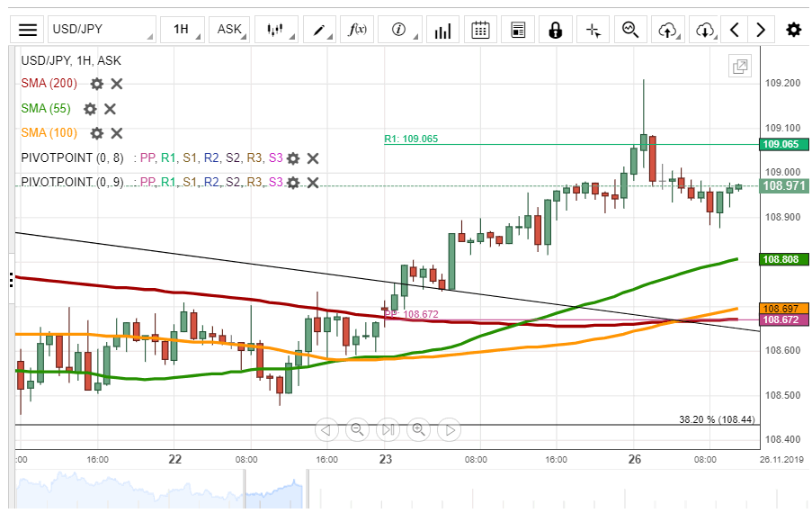The height and width of the screenshot is (513, 812).
Task: Open the pencil drawing tools menu
Action: pyautogui.click(x=319, y=30)
